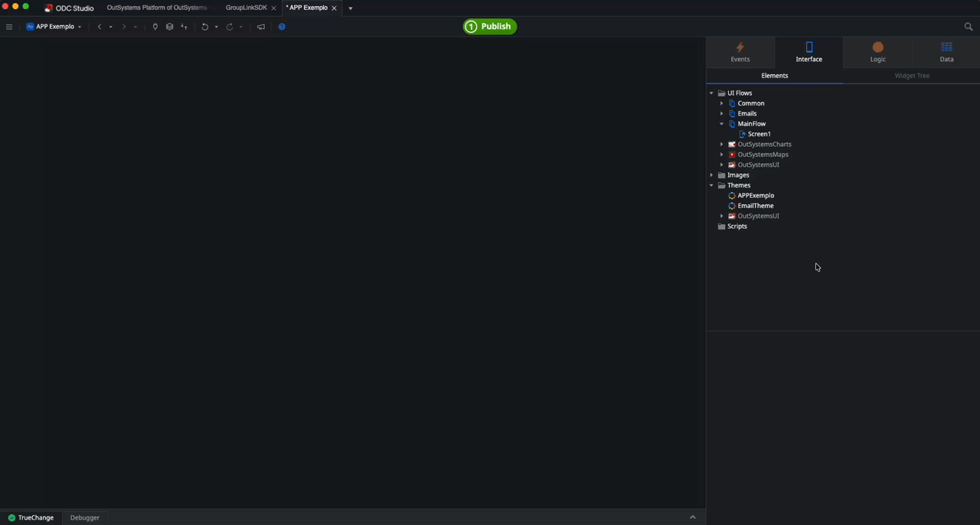Switch to the Logic panel
The image size is (980, 525).
click(x=877, y=52)
